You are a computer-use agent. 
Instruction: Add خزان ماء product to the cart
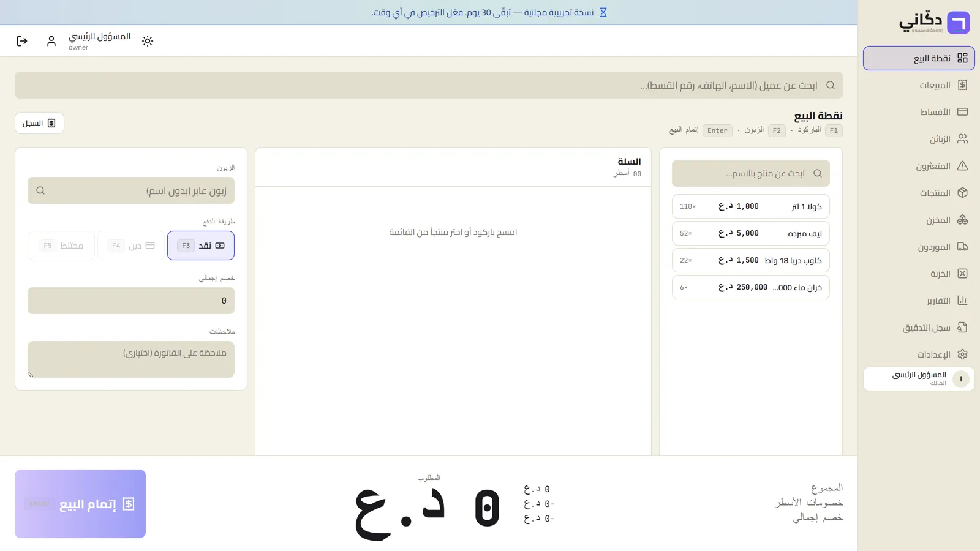[x=751, y=287]
